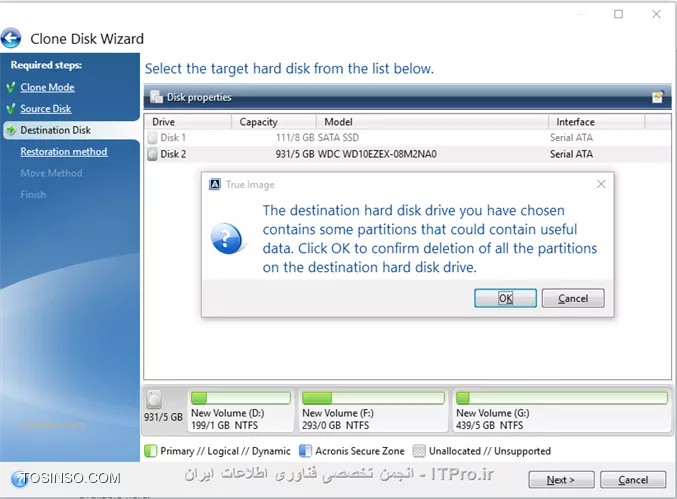This screenshot has width=677, height=499.
Task: Select the New Volume (D:) partition bar
Action: pos(241,398)
